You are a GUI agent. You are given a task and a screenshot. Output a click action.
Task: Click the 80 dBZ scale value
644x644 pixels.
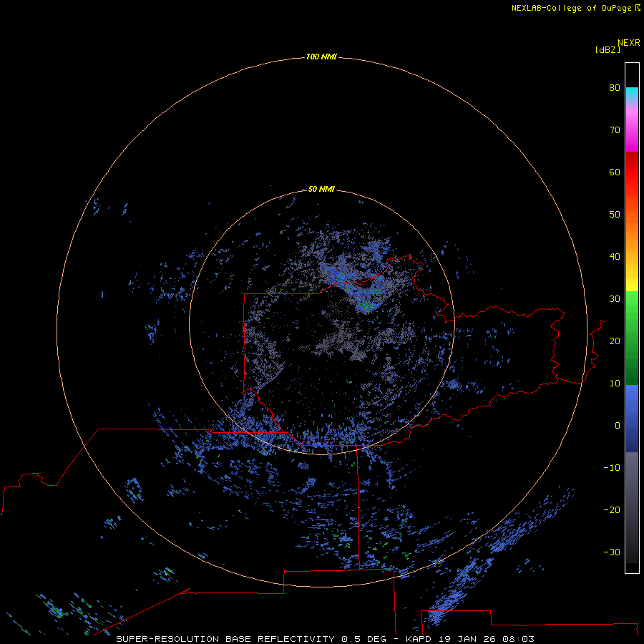615,87
